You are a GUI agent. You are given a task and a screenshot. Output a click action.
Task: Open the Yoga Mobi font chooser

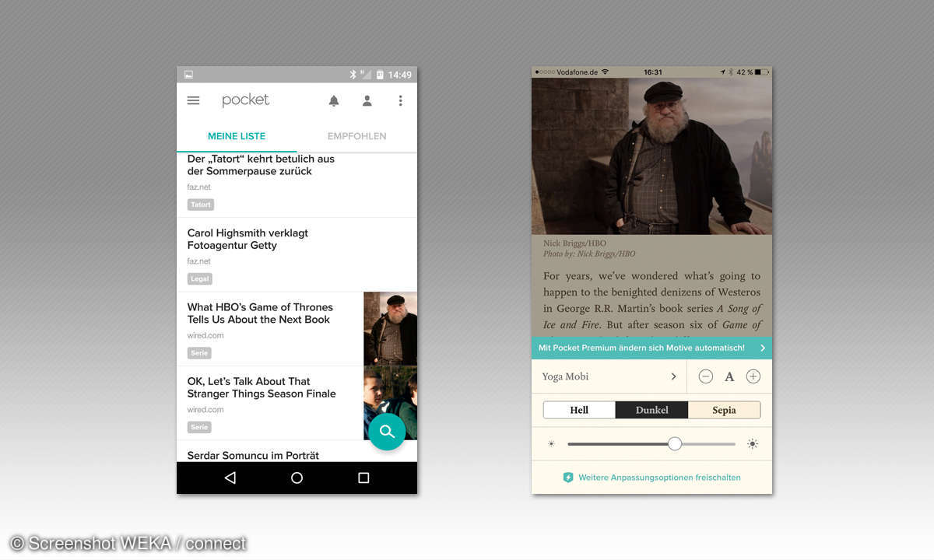coord(609,376)
